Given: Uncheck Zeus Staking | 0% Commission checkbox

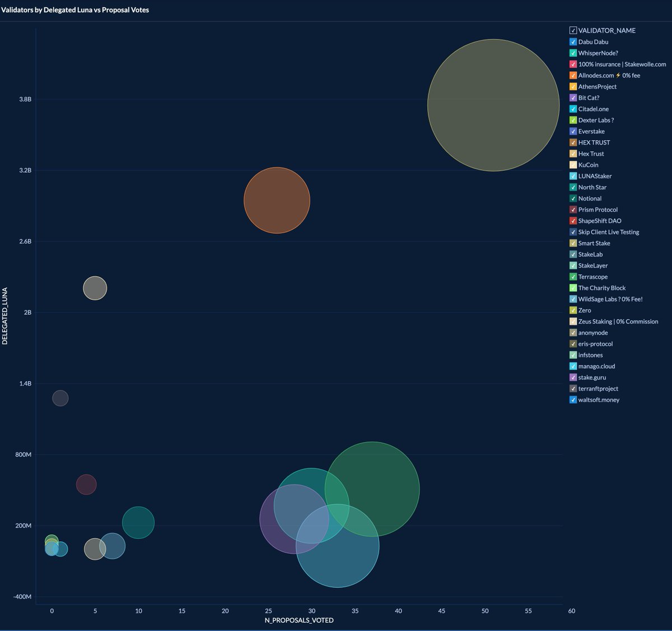Looking at the screenshot, I should (x=573, y=322).
